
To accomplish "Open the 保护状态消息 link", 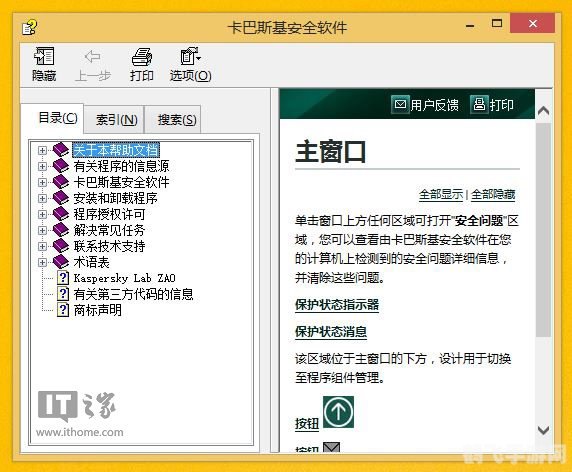I will [x=331, y=332].
